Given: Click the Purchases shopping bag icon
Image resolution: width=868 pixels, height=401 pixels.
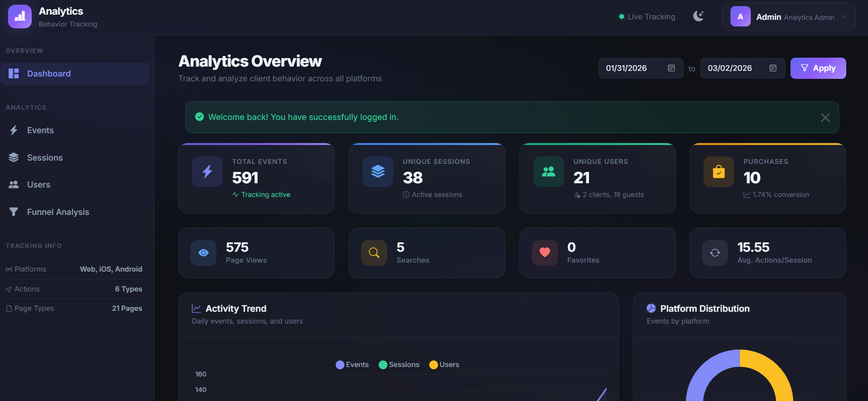Looking at the screenshot, I should pyautogui.click(x=719, y=171).
